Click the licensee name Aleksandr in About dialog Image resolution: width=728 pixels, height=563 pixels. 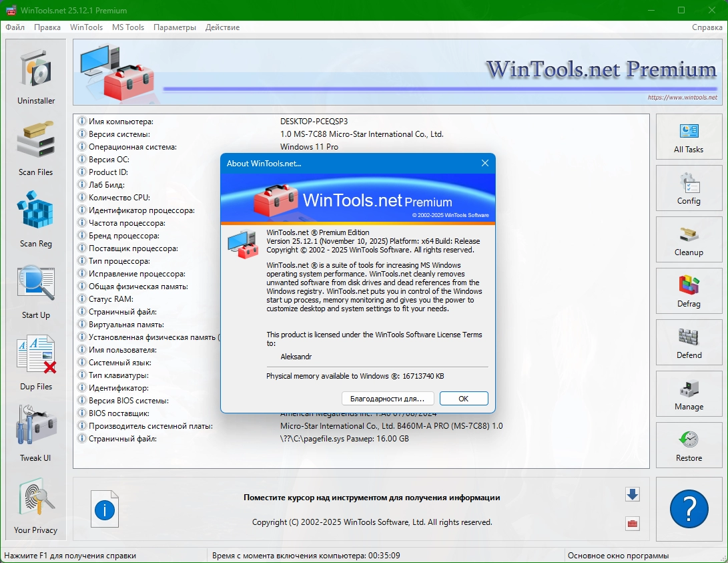(296, 357)
